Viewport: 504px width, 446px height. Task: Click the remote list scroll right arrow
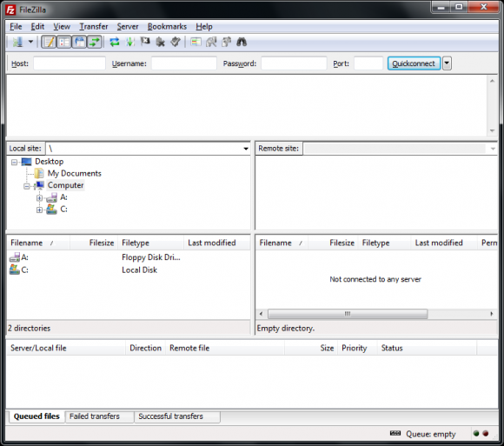[492, 314]
